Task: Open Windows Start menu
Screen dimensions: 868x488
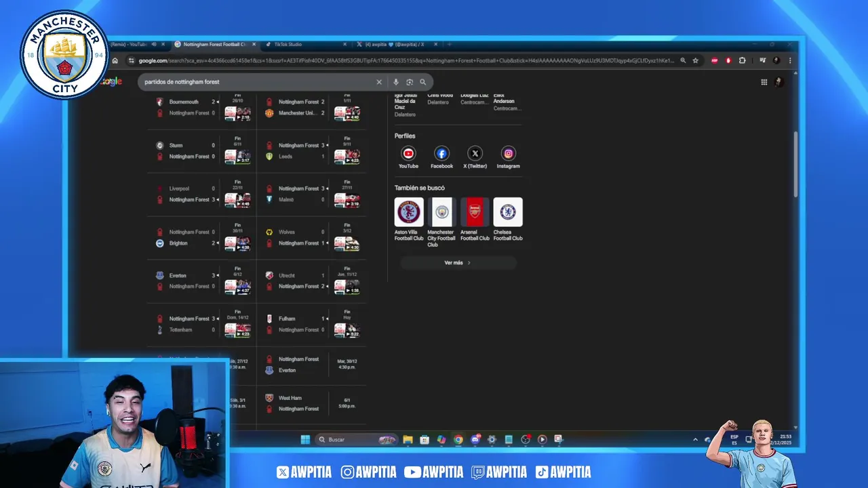Action: (x=305, y=439)
